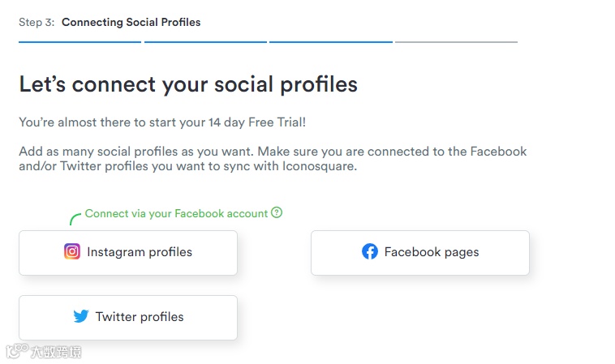This screenshot has width=615, height=364.
Task: Click the Instagram logo icon
Action: click(x=72, y=251)
